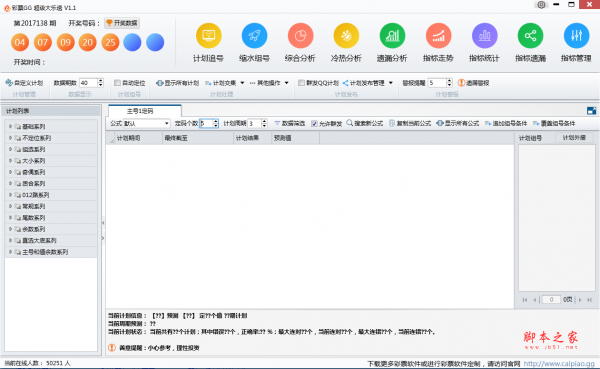Click blue panel toggle icon at top right of tab area
This screenshot has width=600, height=369.
(x=591, y=111)
